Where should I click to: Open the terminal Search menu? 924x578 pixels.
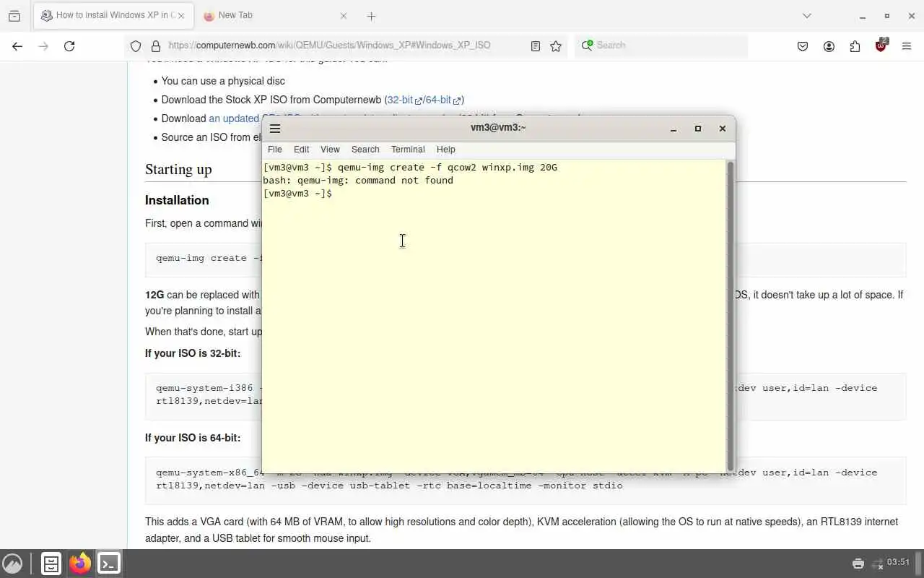point(365,150)
